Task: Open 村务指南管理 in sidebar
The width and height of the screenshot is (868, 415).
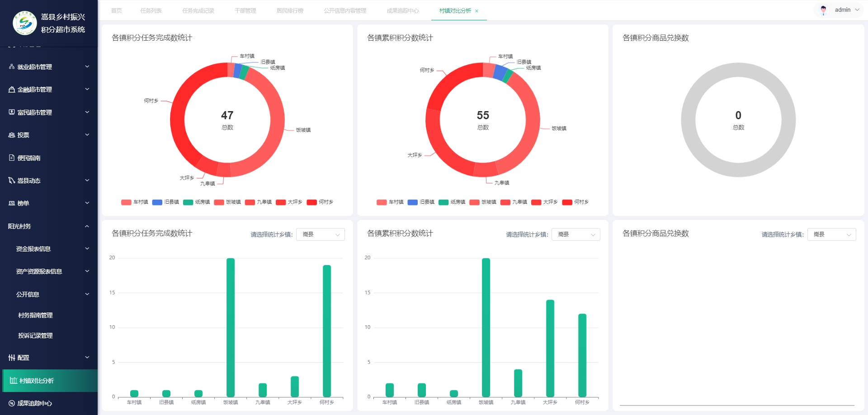Action: (35, 315)
